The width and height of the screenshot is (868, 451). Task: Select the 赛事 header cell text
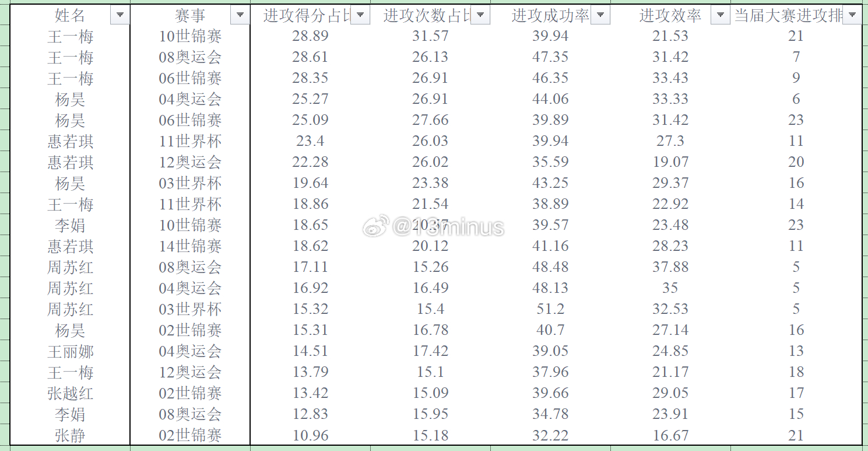(190, 16)
